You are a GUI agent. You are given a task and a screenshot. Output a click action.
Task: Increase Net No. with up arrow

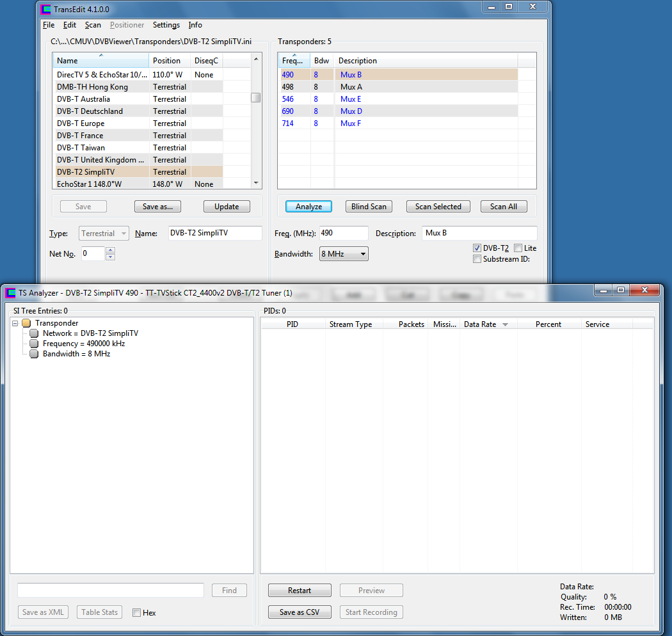110,250
